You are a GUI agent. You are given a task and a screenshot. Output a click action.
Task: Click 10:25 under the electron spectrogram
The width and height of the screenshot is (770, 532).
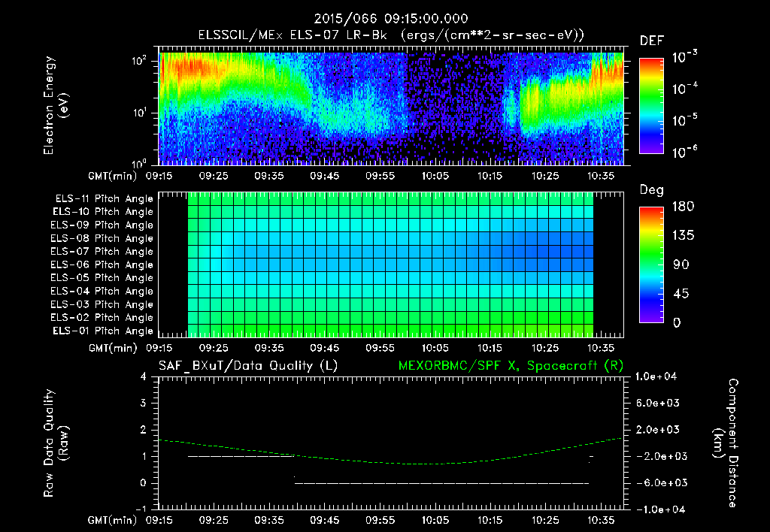tap(546, 176)
